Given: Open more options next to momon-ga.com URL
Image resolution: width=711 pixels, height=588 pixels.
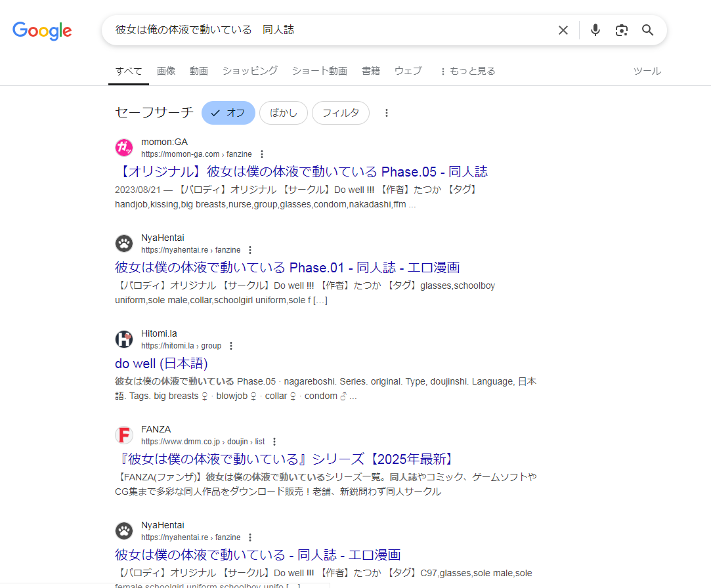Looking at the screenshot, I should tap(262, 154).
